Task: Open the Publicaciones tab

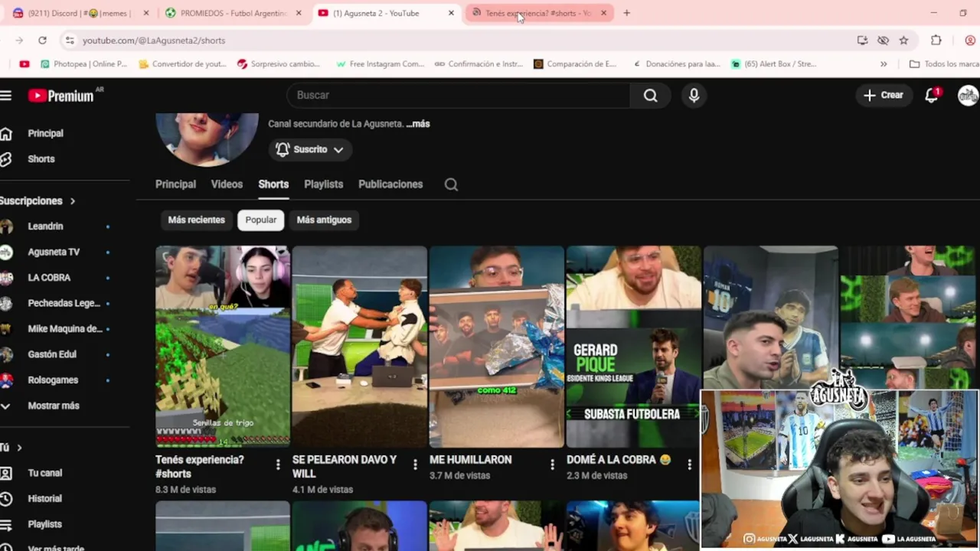Action: pos(390,184)
